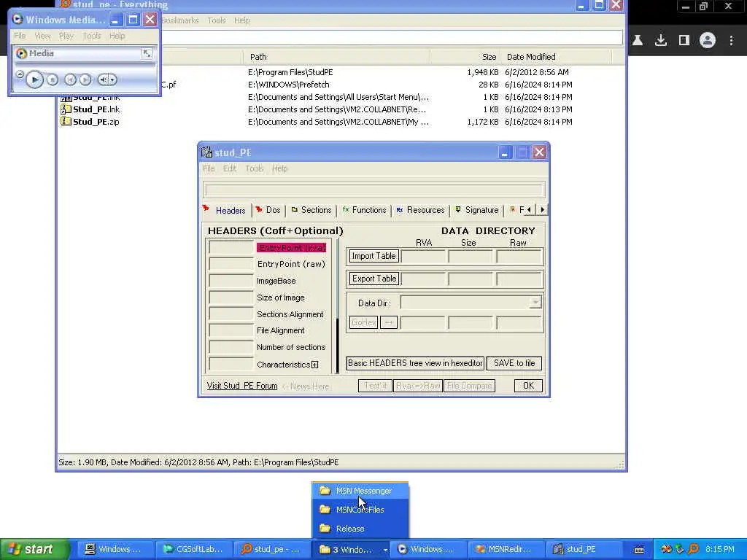Image resolution: width=747 pixels, height=560 pixels.
Task: Click the GoHex button
Action: click(x=363, y=322)
